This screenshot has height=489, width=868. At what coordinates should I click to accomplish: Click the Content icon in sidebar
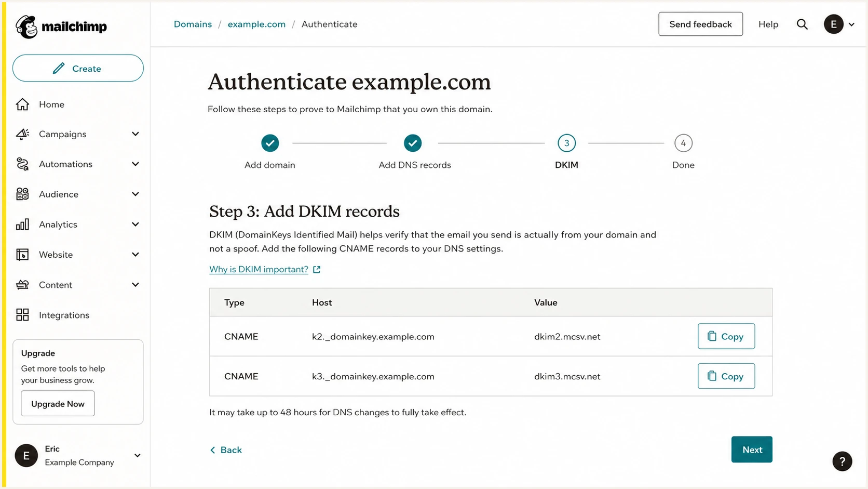pos(22,285)
